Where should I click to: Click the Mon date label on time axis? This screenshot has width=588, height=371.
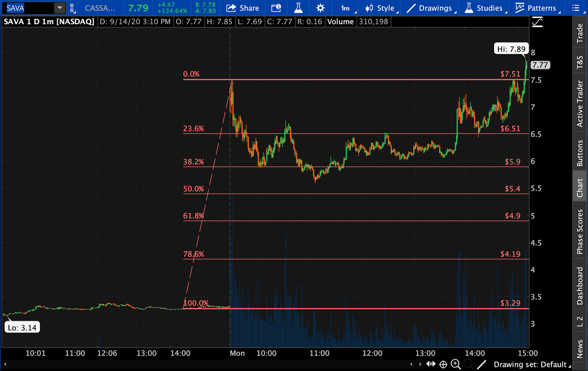point(237,353)
